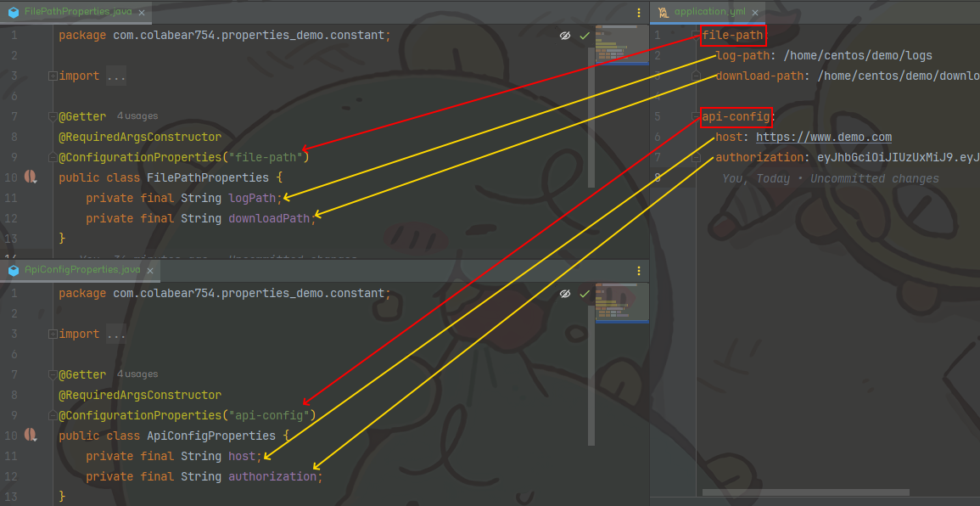Click 'host' field name in ApiConfigProperties
Image resolution: width=980 pixels, height=506 pixels.
coord(242,457)
